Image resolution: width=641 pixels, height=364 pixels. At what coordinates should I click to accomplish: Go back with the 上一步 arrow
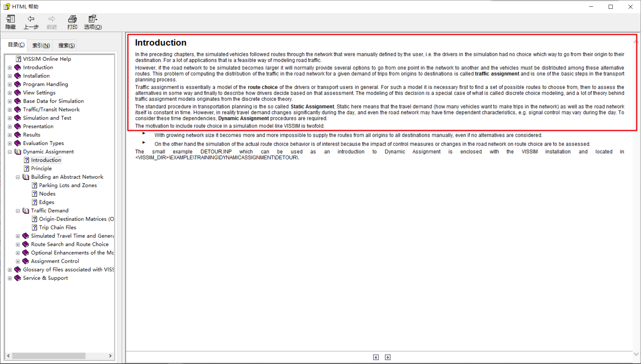tap(31, 22)
